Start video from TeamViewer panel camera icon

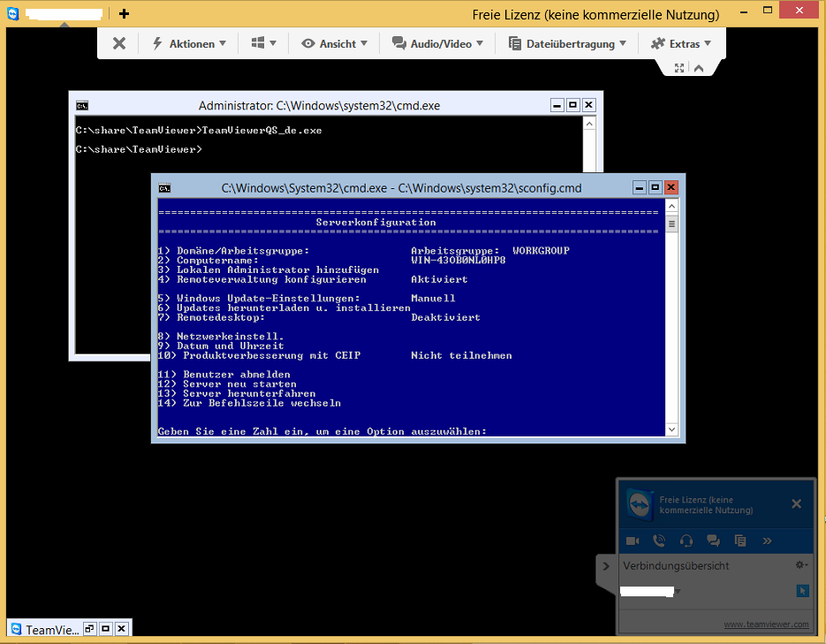[633, 541]
